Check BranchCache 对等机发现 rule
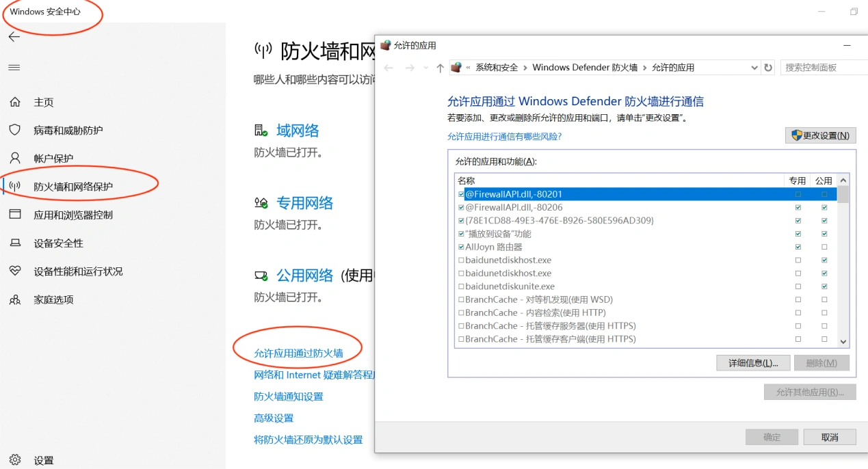This screenshot has width=868, height=469. [461, 299]
